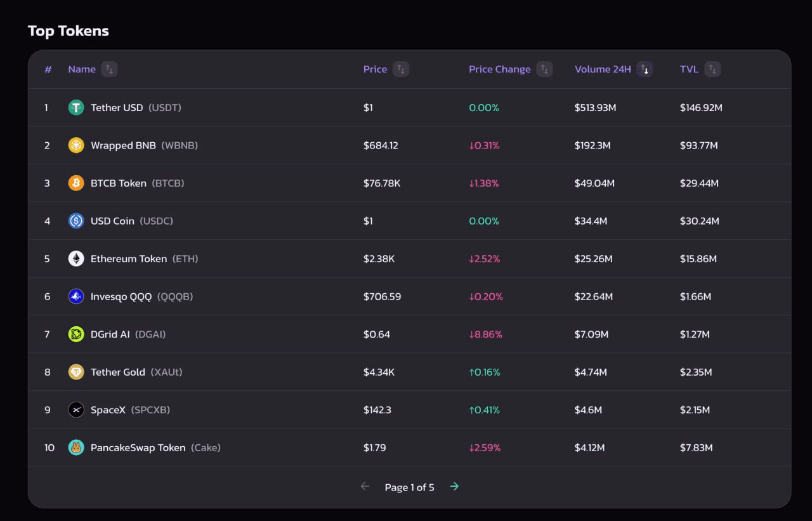Image resolution: width=812 pixels, height=521 pixels.
Task: Click the Wrapped BNB token icon
Action: pos(76,145)
